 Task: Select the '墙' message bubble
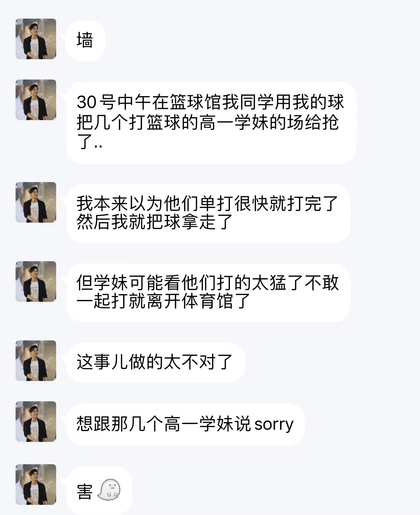tap(86, 41)
